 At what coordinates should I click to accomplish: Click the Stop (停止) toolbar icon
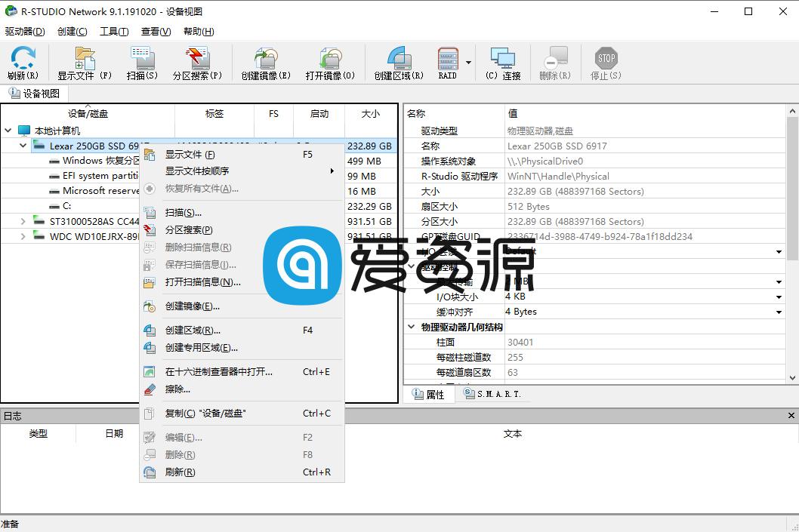pyautogui.click(x=606, y=63)
